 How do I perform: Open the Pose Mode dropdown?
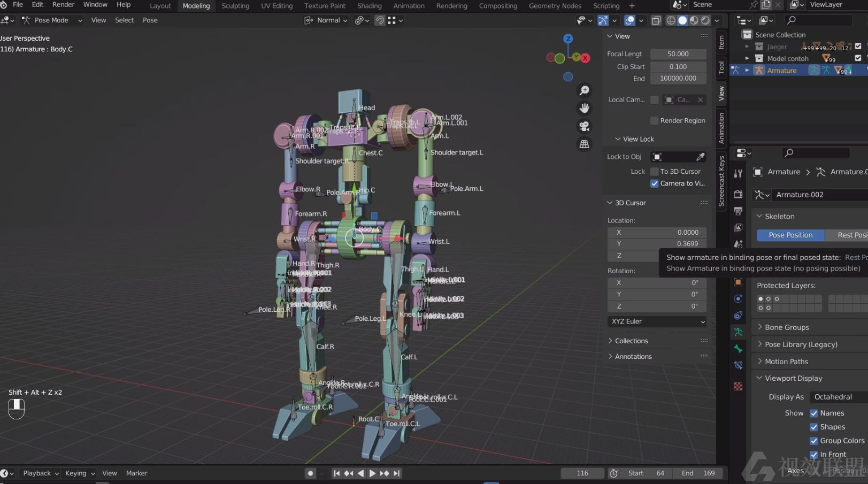pyautogui.click(x=52, y=20)
